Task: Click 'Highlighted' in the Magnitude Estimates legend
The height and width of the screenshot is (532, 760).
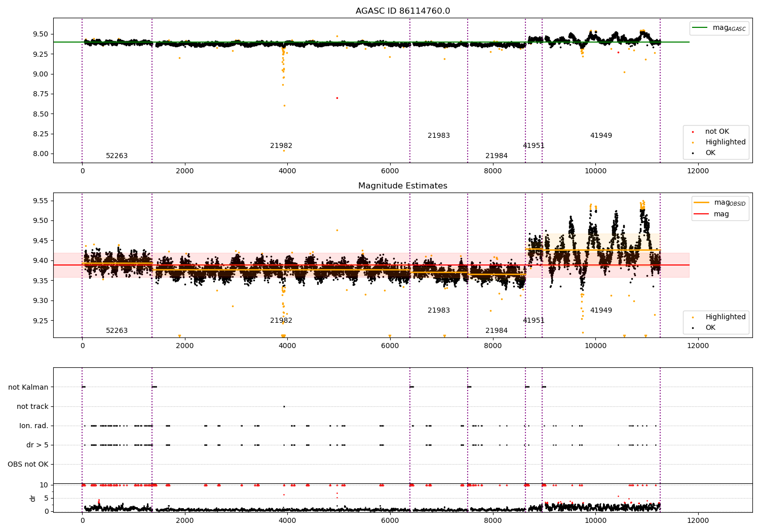Action: pyautogui.click(x=726, y=317)
